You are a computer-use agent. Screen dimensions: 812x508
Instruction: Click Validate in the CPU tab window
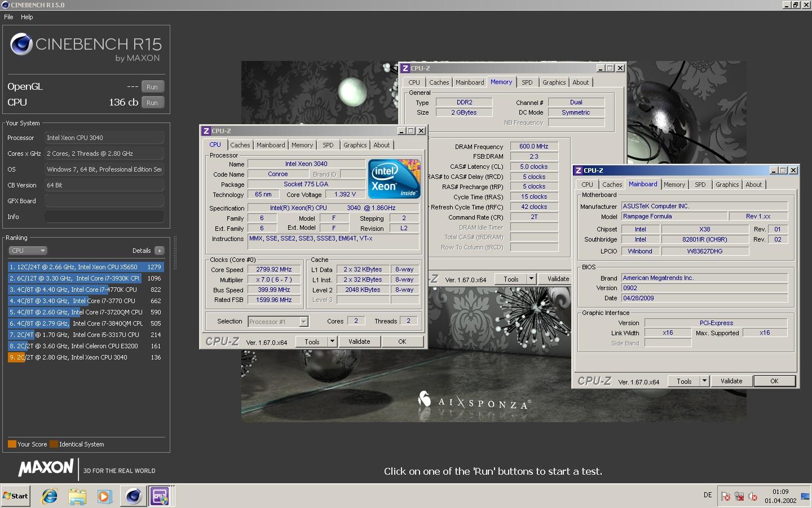pyautogui.click(x=359, y=341)
